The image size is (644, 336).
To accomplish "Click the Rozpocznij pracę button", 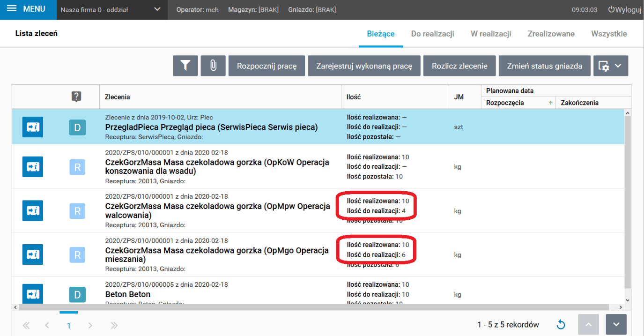I will [267, 66].
